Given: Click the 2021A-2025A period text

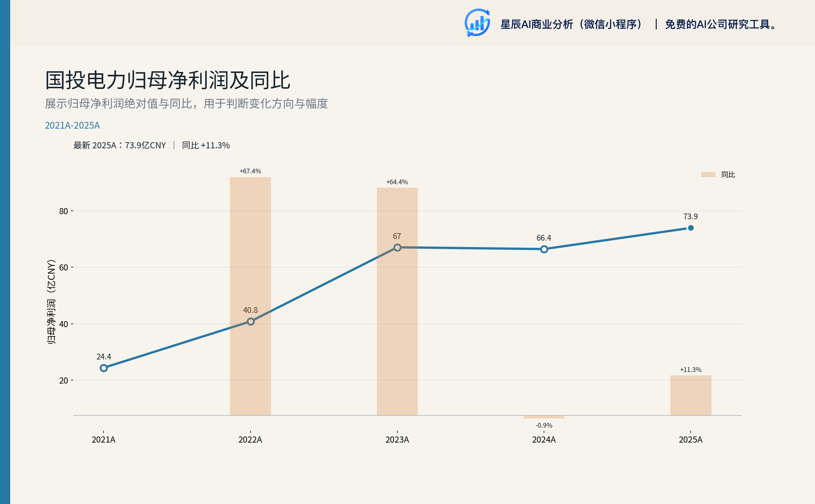Looking at the screenshot, I should click(x=72, y=126).
